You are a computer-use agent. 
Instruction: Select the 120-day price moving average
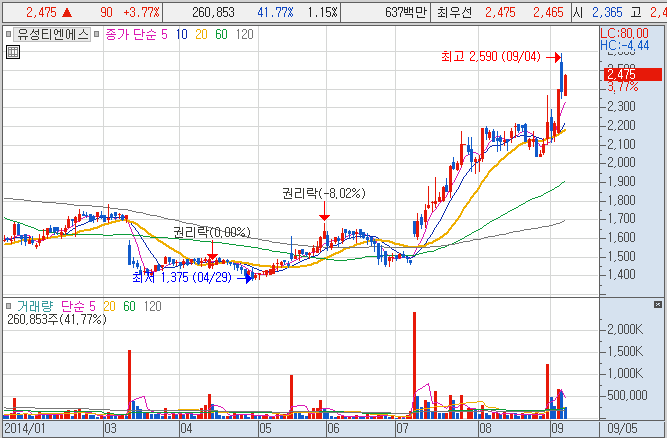click(245, 34)
